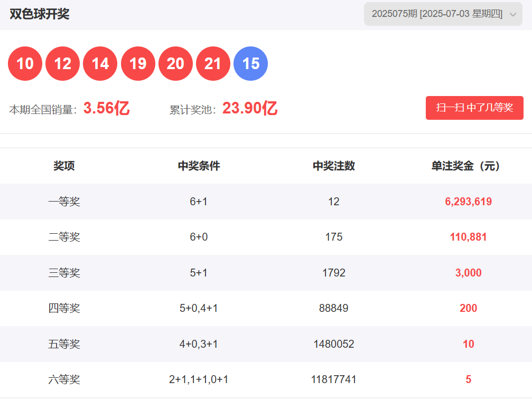The image size is (532, 410).
Task: Click first prize winner count 12
Action: 334,202
